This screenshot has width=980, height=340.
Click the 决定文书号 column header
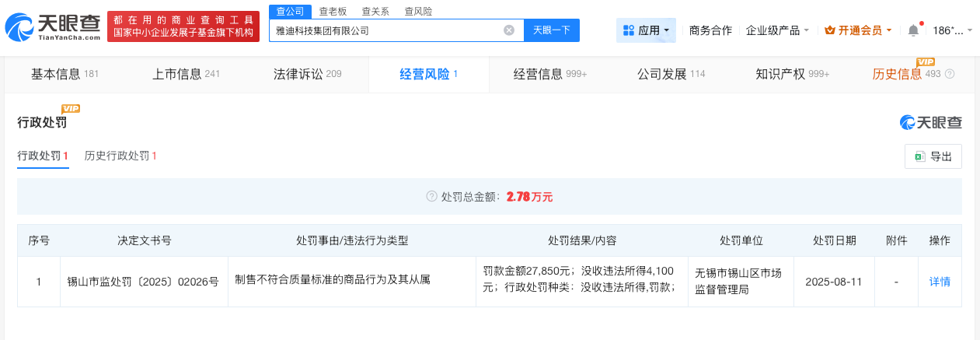pyautogui.click(x=144, y=240)
